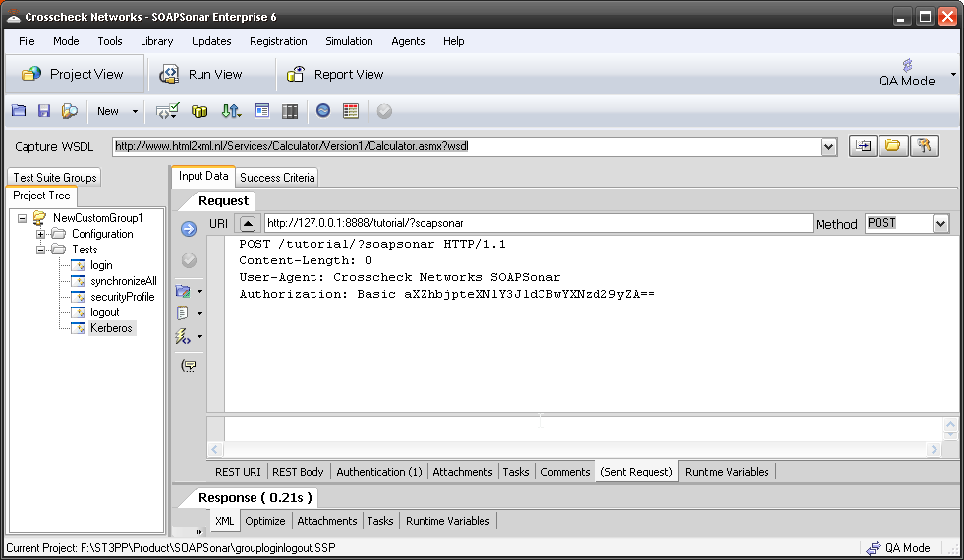This screenshot has width=964, height=560.
Task: Switch to the Test Suite Groups tab
Action: 55,178
